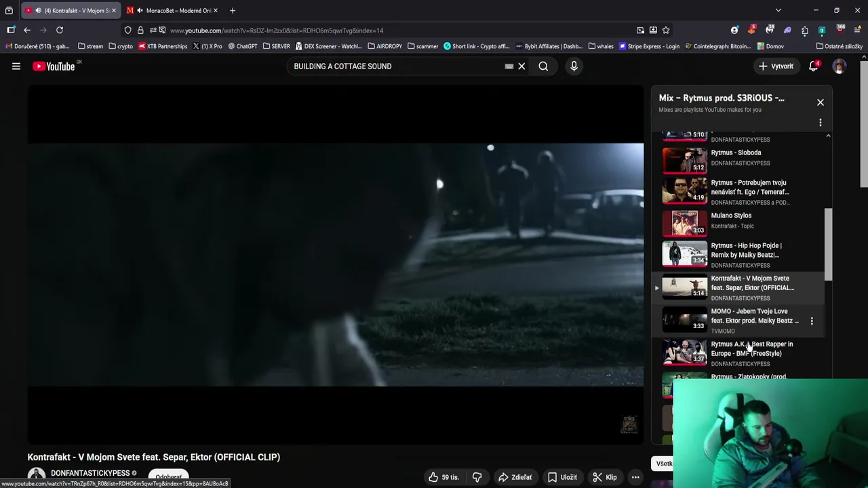The image size is (868, 488).
Task: Focus the YouTube search input field
Action: coord(397,66)
